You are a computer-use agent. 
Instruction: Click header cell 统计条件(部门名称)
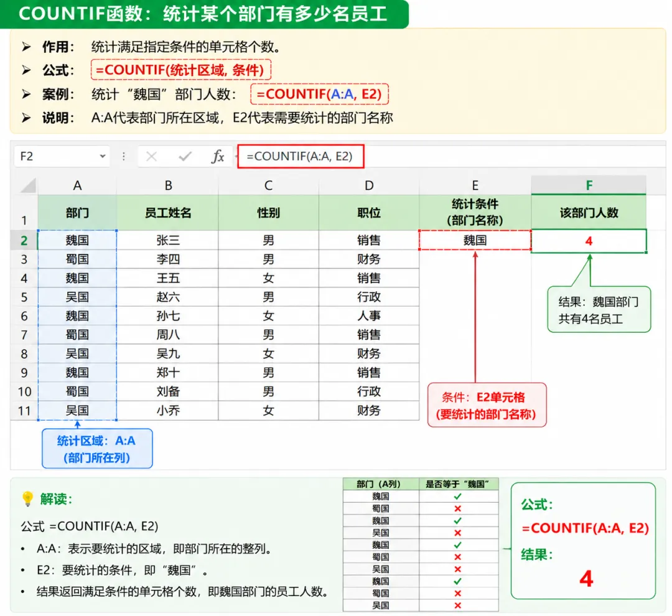(475, 213)
